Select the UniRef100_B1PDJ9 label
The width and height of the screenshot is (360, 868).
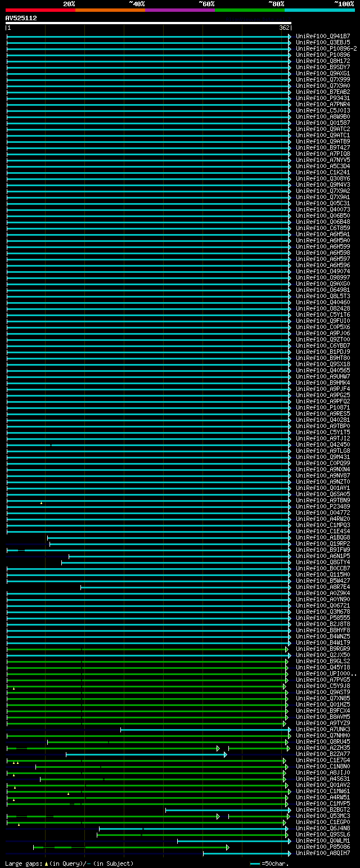[x=323, y=352]
